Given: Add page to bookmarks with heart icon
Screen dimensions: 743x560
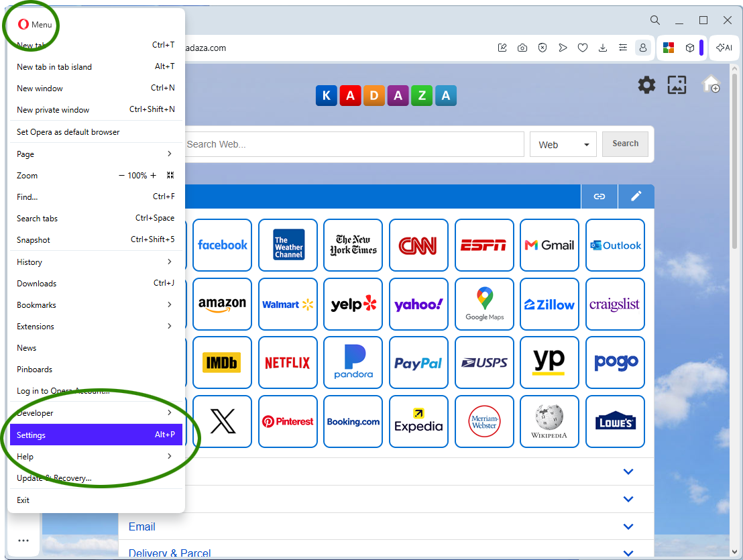Looking at the screenshot, I should tap(583, 48).
